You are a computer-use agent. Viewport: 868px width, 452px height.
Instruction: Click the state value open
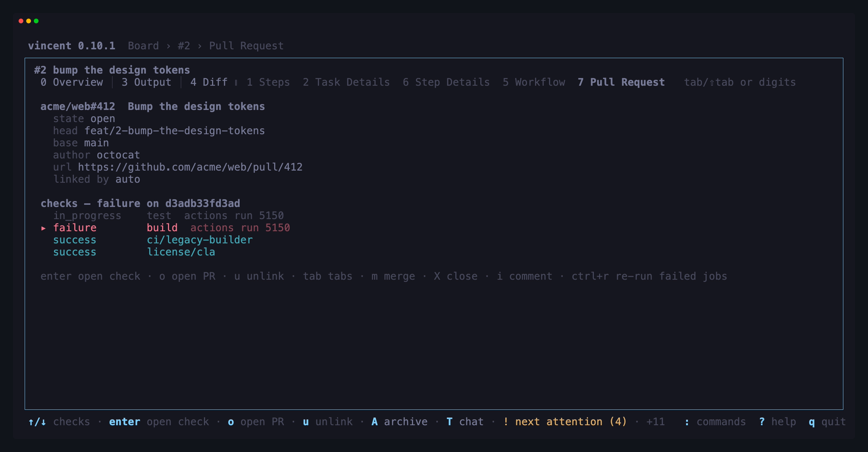point(103,119)
